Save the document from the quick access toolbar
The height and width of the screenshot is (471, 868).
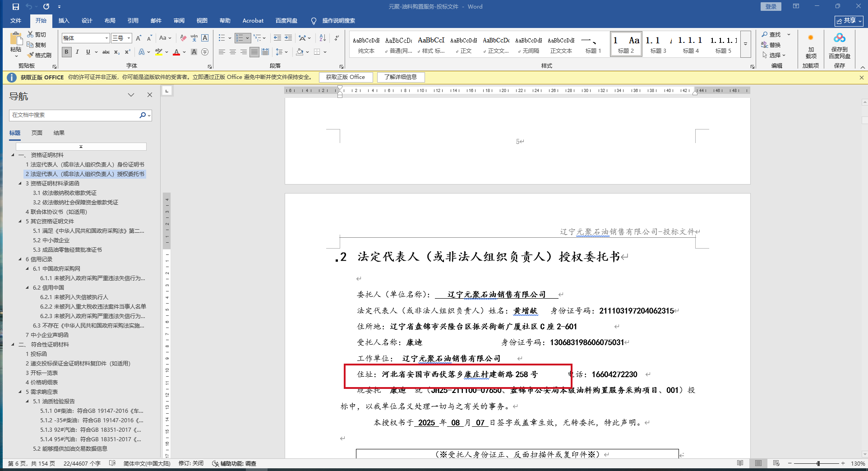[x=16, y=7]
